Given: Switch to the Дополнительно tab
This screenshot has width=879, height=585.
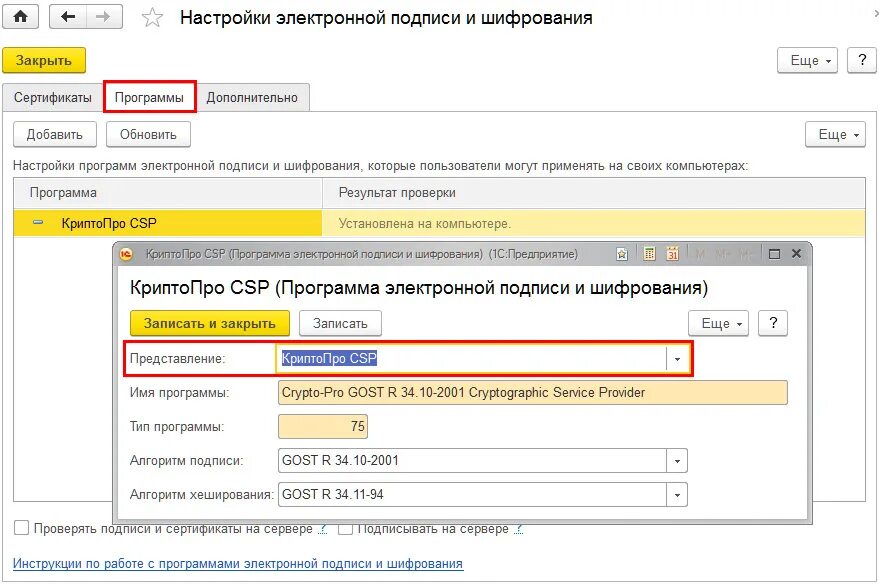Looking at the screenshot, I should 252,98.
